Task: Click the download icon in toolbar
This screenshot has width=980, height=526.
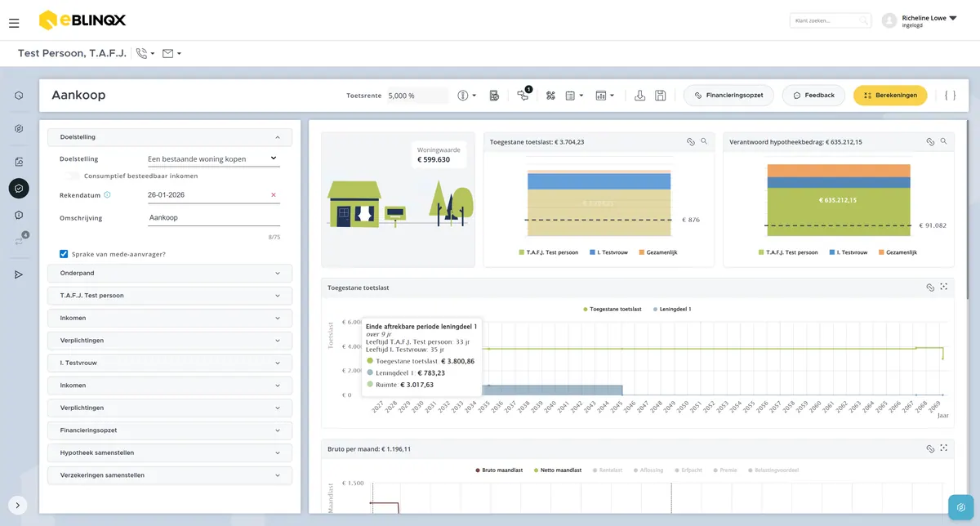Action: point(640,96)
